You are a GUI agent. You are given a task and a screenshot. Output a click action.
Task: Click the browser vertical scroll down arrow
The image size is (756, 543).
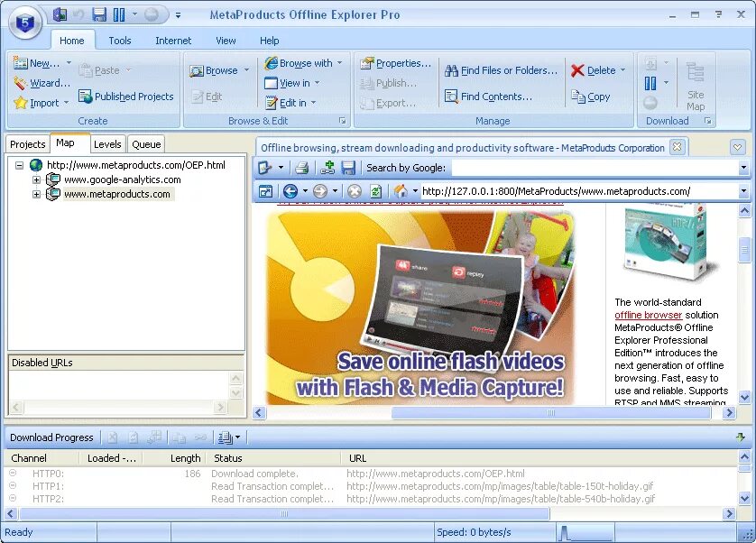[x=744, y=398]
